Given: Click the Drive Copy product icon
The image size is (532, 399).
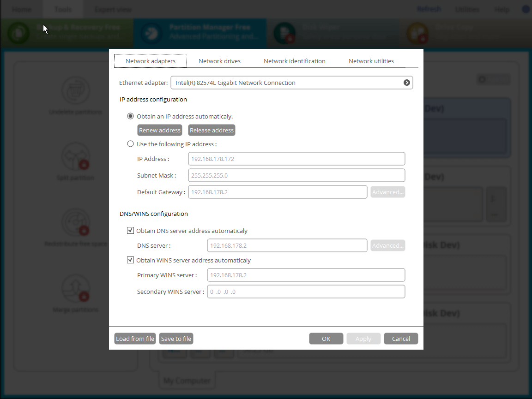Looking at the screenshot, I should [x=415, y=33].
